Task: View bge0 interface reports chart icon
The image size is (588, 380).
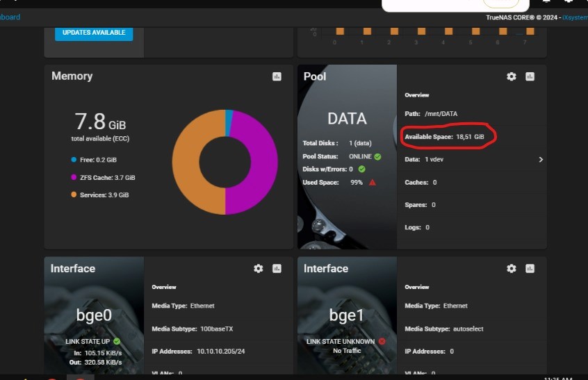Action: pyautogui.click(x=277, y=268)
